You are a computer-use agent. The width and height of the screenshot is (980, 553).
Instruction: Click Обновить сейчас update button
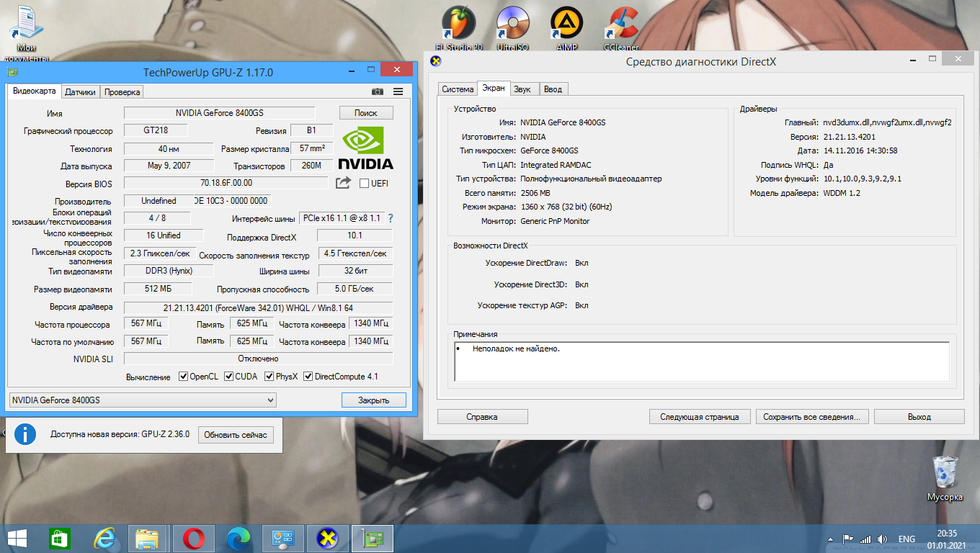click(x=235, y=435)
